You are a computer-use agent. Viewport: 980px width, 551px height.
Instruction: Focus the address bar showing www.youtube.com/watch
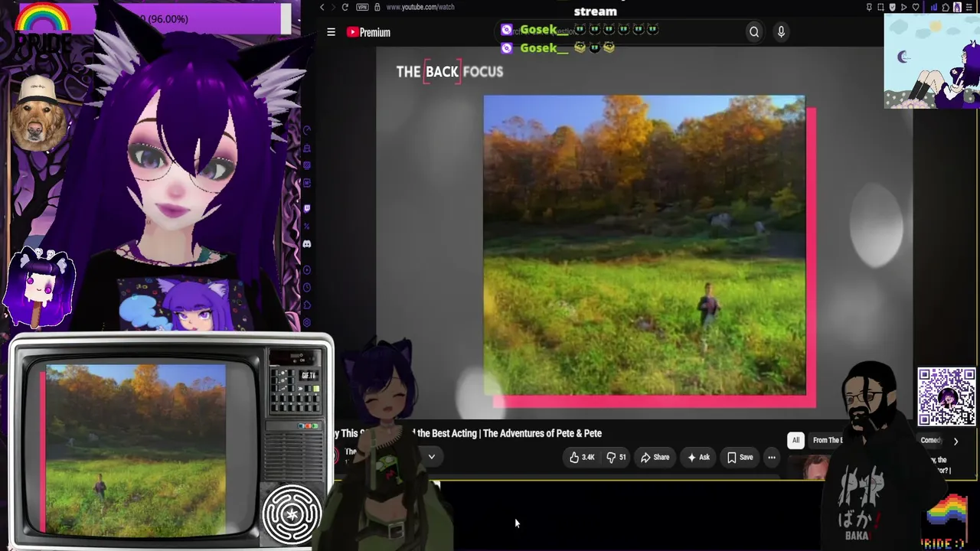[420, 7]
